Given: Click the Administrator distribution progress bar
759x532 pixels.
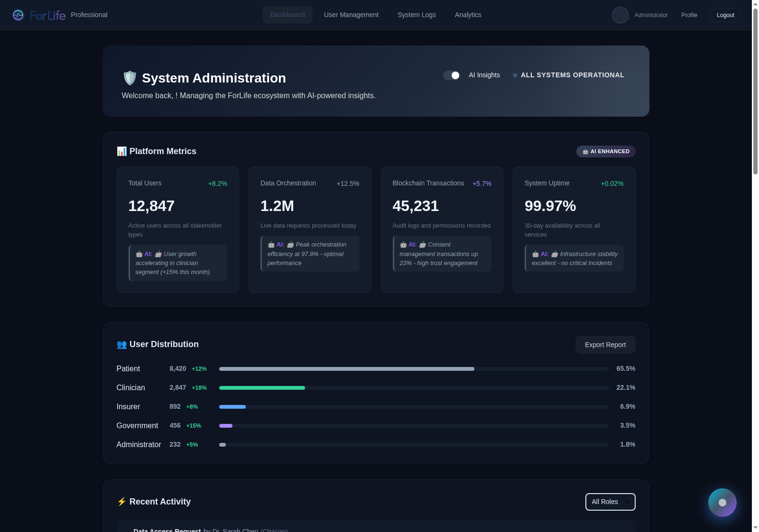Looking at the screenshot, I should coord(414,445).
